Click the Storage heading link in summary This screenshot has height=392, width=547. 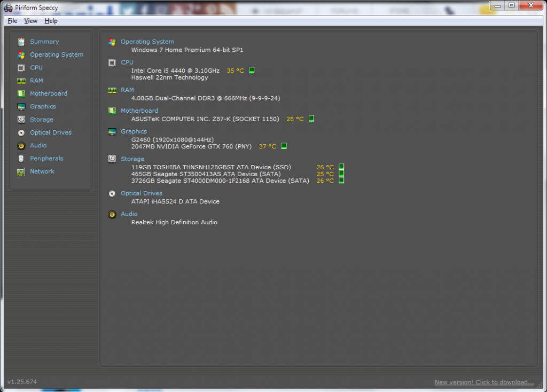132,159
